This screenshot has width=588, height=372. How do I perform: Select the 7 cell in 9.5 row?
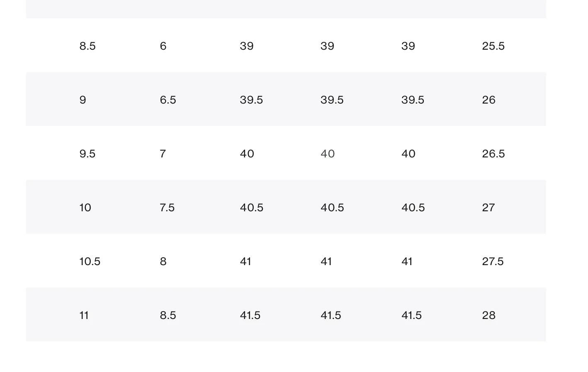(163, 154)
